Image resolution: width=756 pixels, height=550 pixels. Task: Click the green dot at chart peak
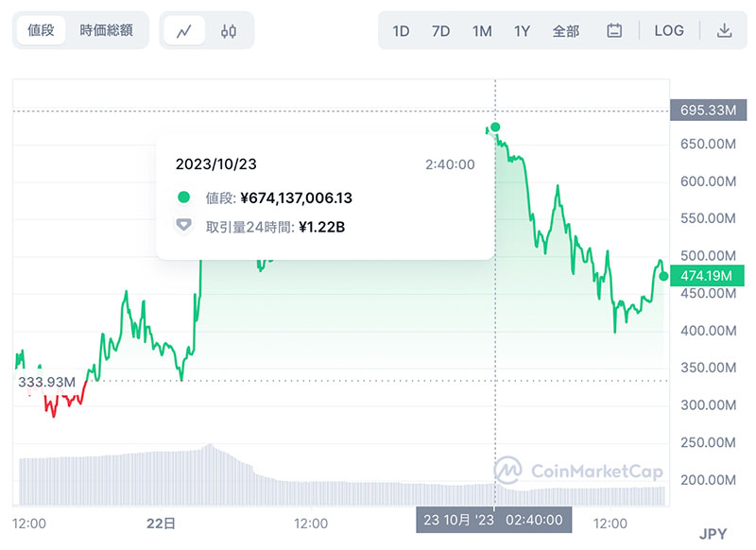pos(495,128)
